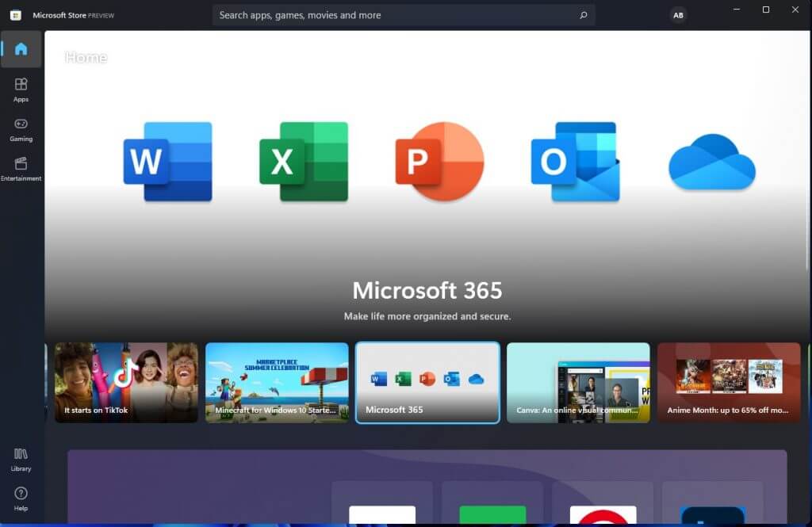Image resolution: width=812 pixels, height=527 pixels.
Task: Click the large Outlook icon in banner
Action: [x=576, y=162]
